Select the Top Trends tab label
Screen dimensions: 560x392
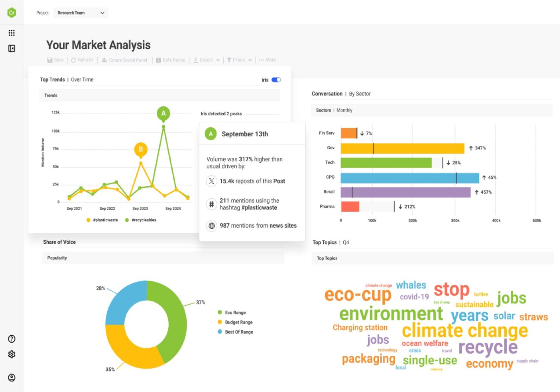point(52,80)
